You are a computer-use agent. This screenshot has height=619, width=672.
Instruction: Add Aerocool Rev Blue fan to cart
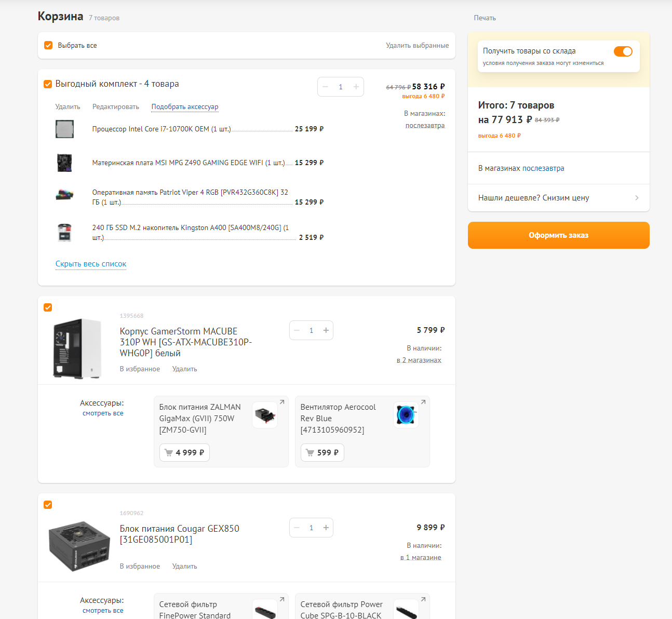pyautogui.click(x=322, y=453)
